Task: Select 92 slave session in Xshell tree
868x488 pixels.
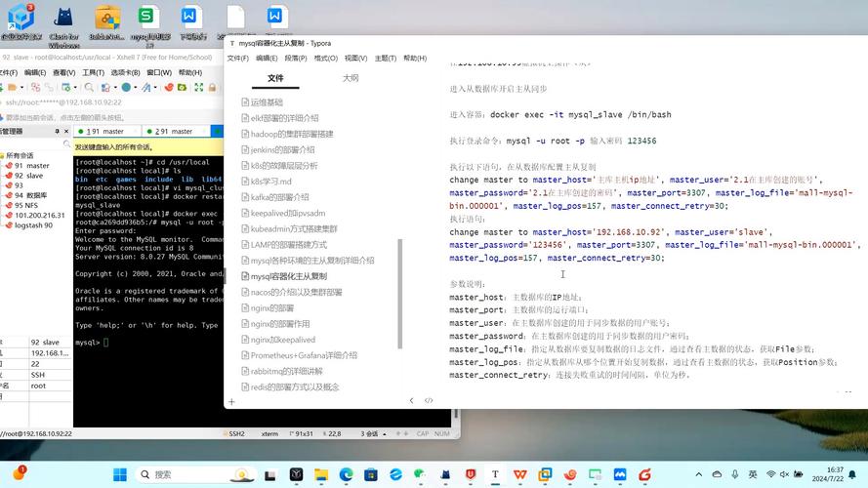Action: (x=28, y=176)
